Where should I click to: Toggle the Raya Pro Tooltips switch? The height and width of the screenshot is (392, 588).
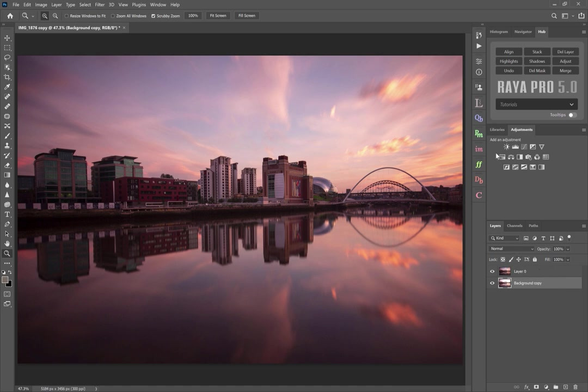pos(572,115)
